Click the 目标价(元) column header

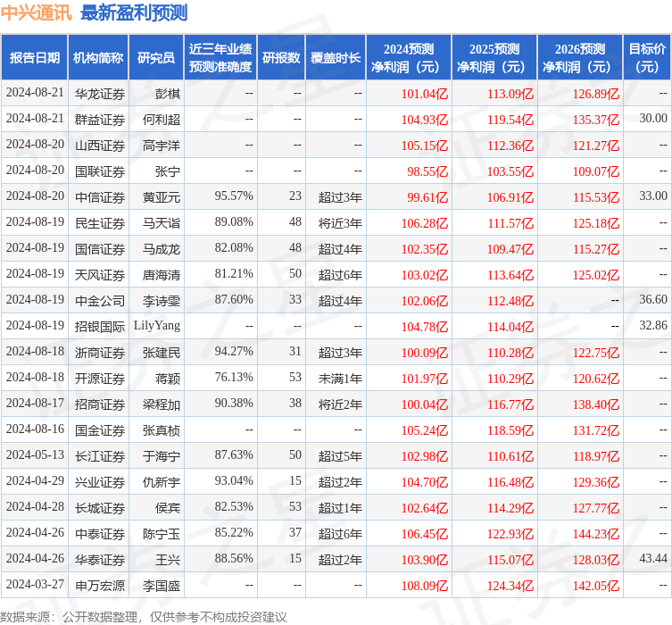pyautogui.click(x=647, y=57)
